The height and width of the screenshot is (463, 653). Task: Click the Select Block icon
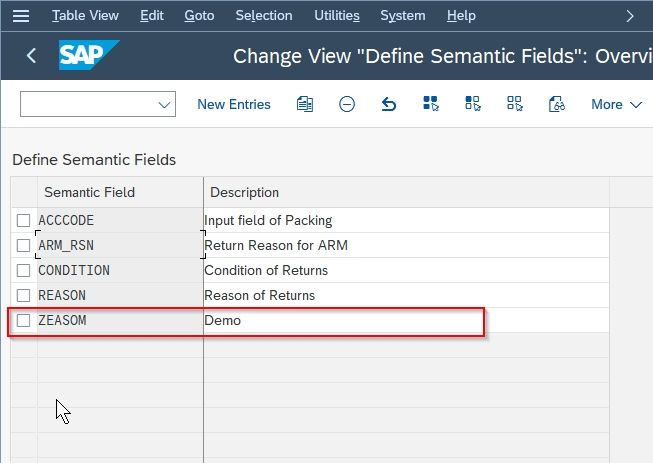tap(473, 104)
